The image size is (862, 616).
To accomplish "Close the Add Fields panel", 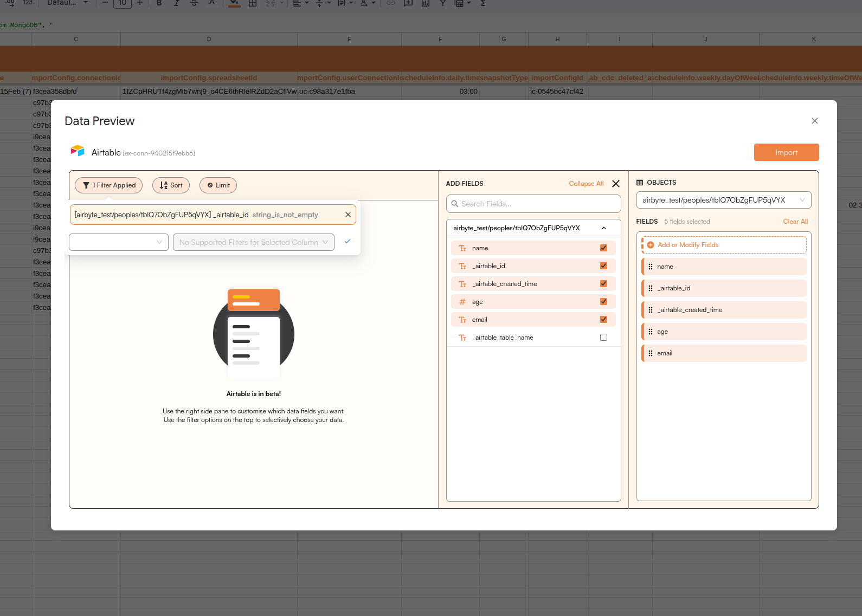I will coord(616,184).
